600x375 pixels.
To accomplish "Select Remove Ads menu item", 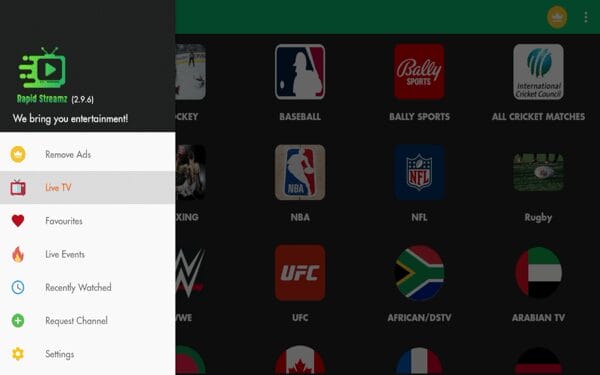I will click(x=88, y=154).
